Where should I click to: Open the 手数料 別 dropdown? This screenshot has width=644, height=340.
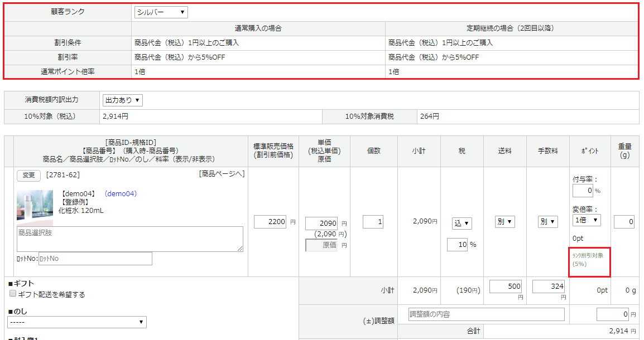547,222
